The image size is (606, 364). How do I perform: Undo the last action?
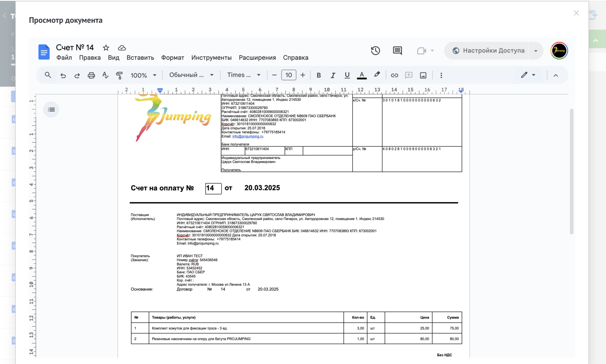coord(63,75)
